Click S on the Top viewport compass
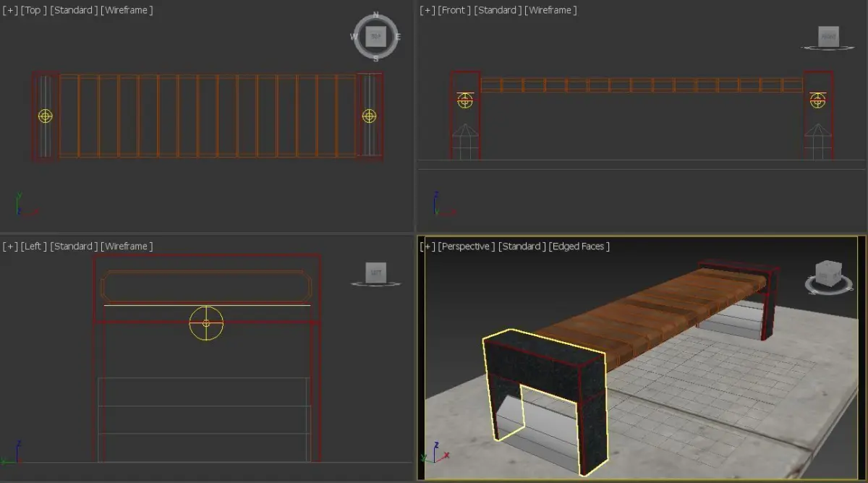 (375, 59)
